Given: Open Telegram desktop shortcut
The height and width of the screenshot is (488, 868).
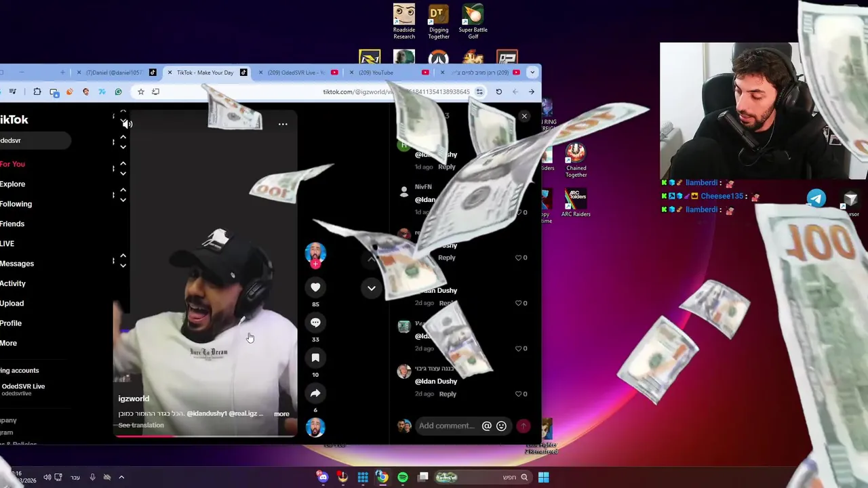Looking at the screenshot, I should pyautogui.click(x=816, y=199).
